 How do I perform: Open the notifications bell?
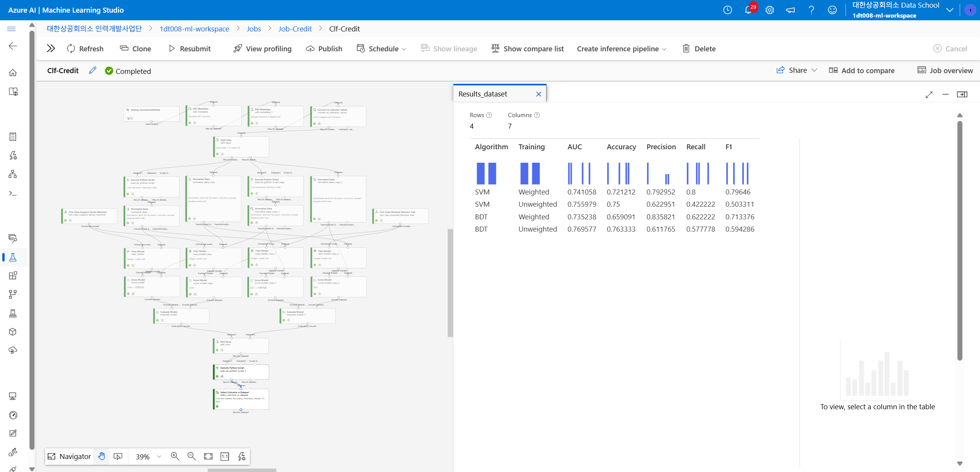[x=748, y=10]
